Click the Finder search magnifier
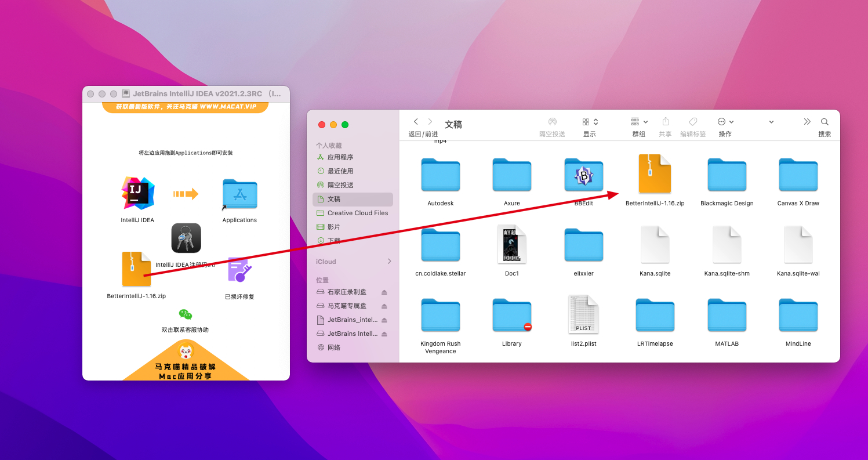The width and height of the screenshot is (868, 460). pyautogui.click(x=825, y=122)
